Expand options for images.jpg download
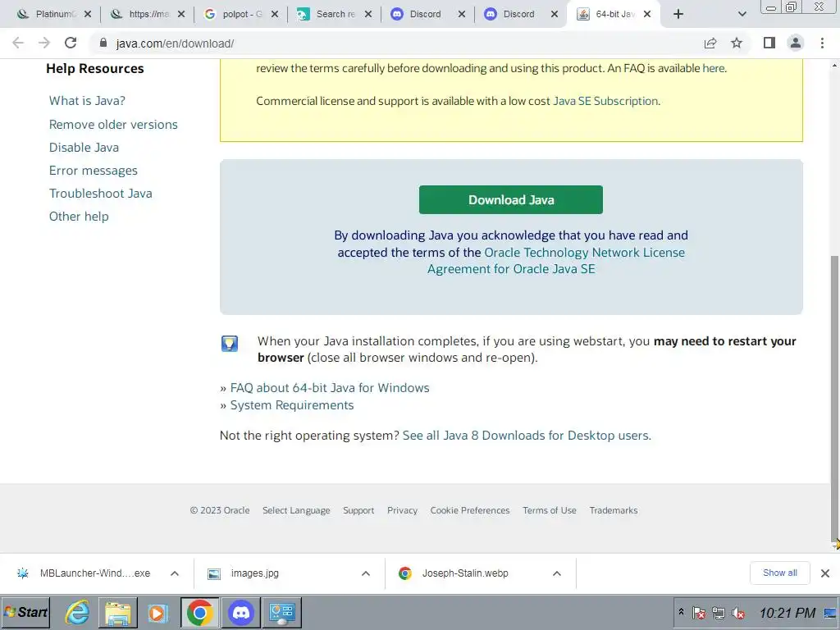 [366, 573]
